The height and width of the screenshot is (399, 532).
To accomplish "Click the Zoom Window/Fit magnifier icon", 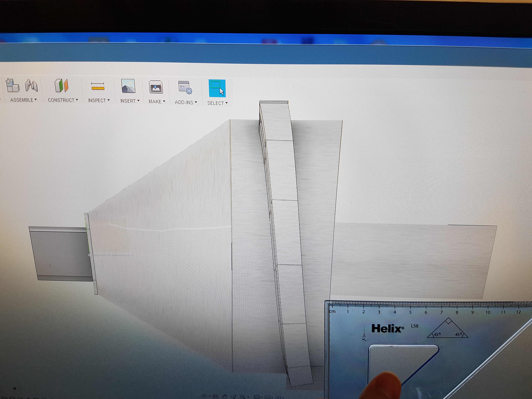I will 242,397.
